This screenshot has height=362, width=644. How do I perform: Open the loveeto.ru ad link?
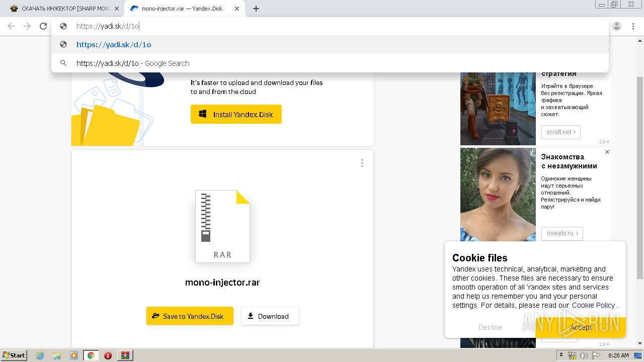[562, 233]
